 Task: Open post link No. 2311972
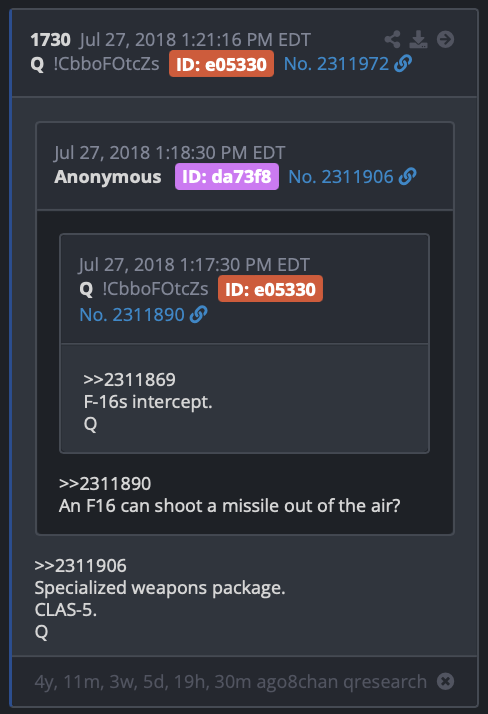tap(336, 64)
